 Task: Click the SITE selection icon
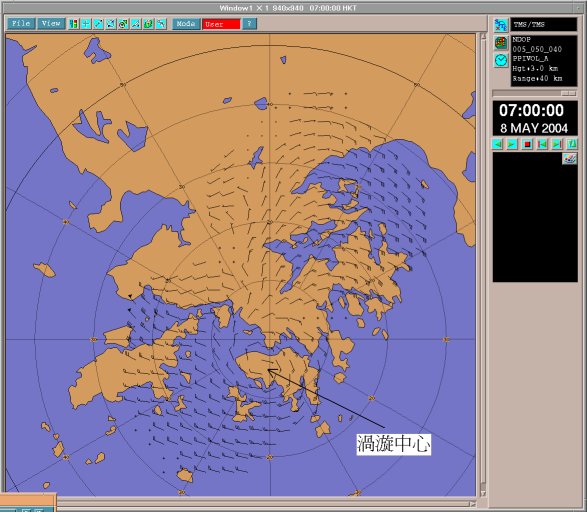click(501, 25)
